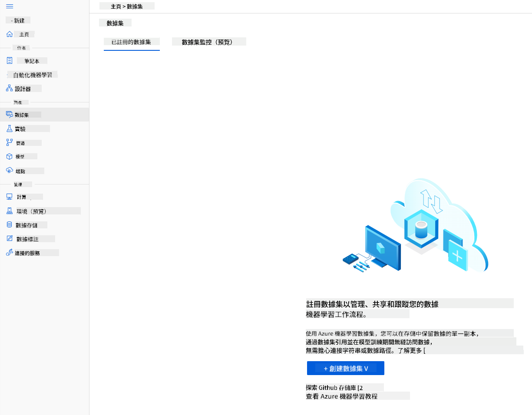Click the 數據存儲 datastore icon
Screen dimensions: 532x415
tap(10, 225)
